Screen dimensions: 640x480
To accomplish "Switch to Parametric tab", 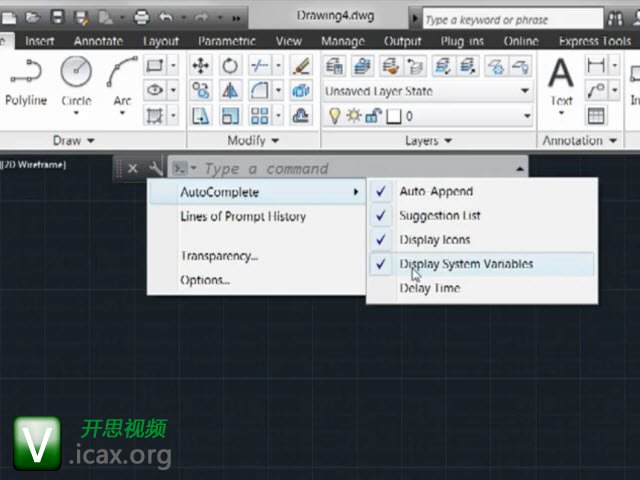I will [x=227, y=41].
